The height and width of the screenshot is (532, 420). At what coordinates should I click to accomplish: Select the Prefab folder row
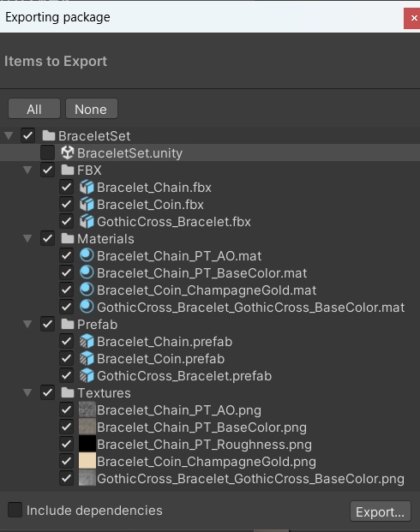tap(210, 325)
